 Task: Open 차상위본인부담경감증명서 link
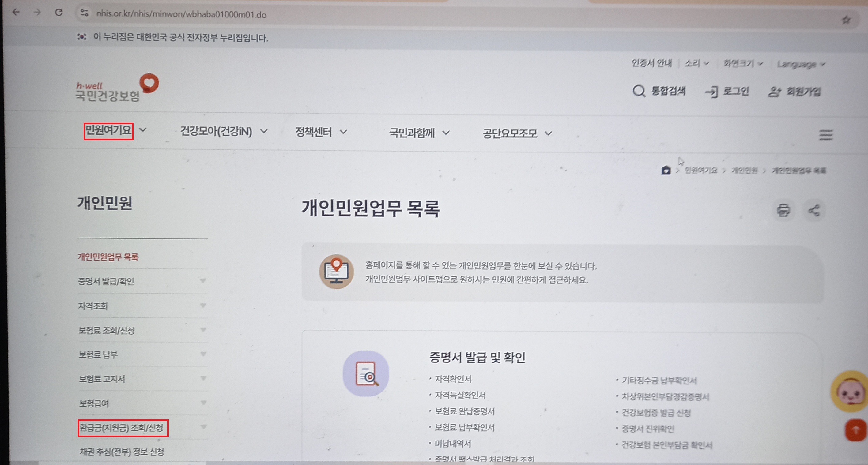(665, 397)
